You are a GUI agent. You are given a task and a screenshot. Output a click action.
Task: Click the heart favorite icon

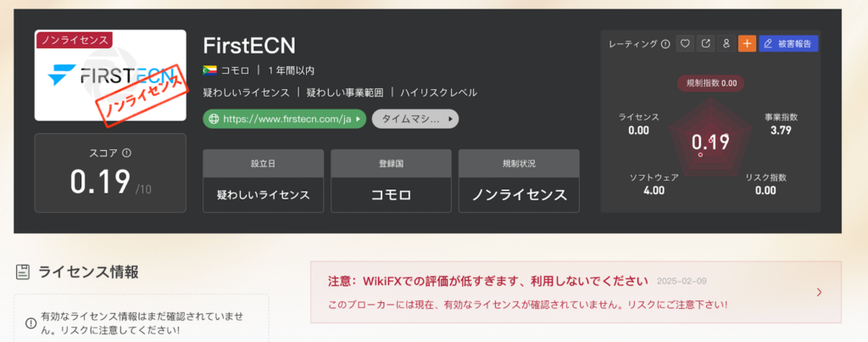point(685,44)
